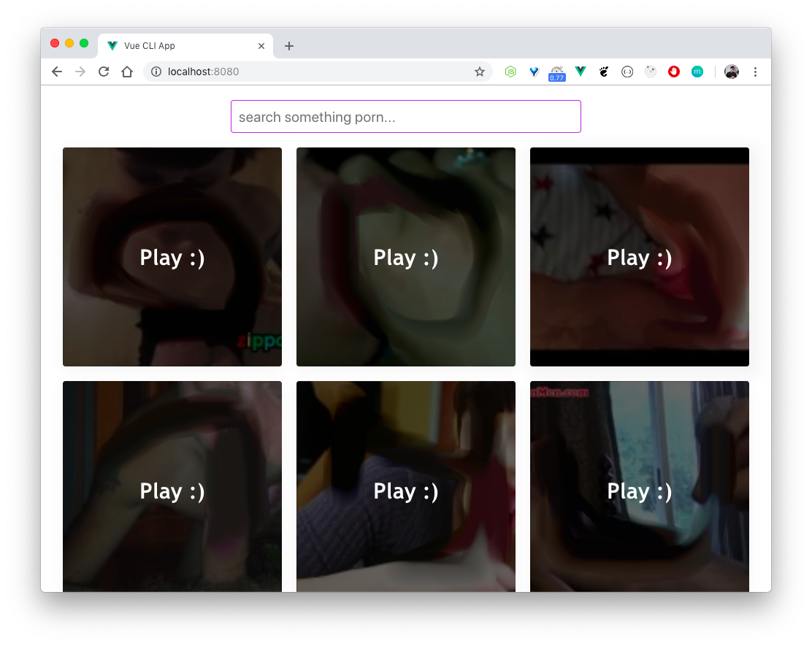
Task: Play the card with star-pattern fabric
Action: pos(640,257)
